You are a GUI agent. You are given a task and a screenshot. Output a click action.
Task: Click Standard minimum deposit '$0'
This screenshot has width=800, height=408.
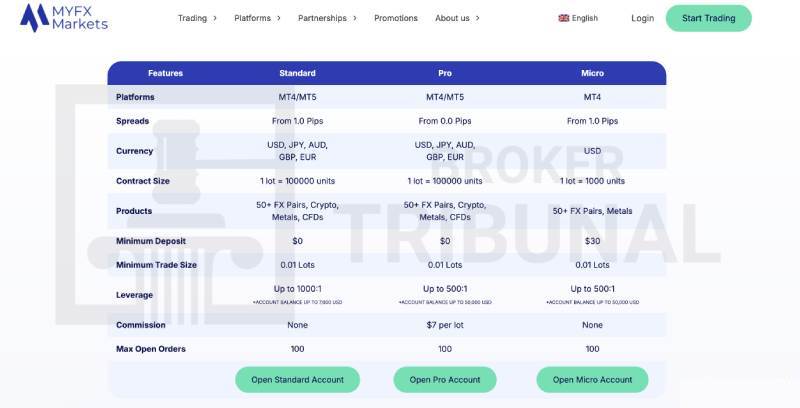tap(297, 241)
